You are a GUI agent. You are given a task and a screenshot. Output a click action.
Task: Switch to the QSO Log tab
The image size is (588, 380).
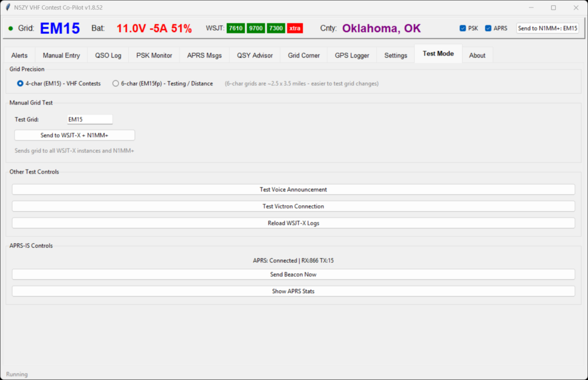click(x=108, y=55)
